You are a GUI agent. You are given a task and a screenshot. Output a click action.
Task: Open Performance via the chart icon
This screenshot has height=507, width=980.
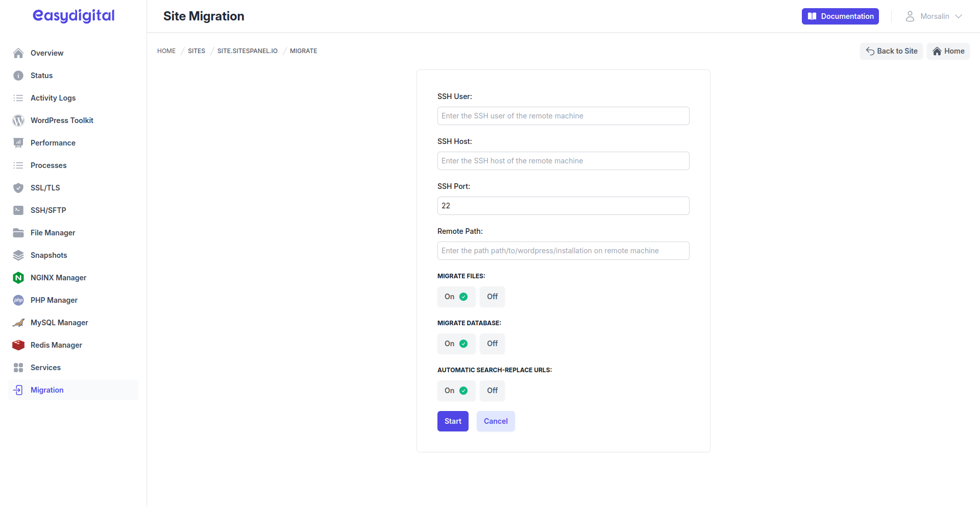point(18,142)
